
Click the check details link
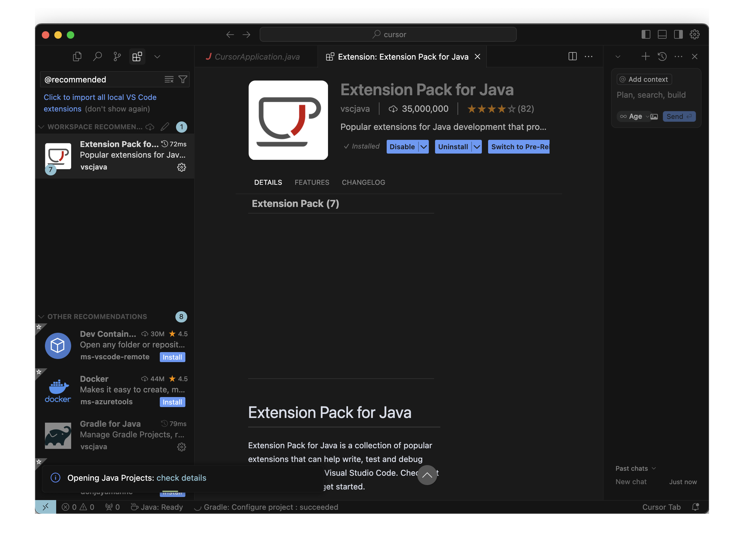pos(181,478)
